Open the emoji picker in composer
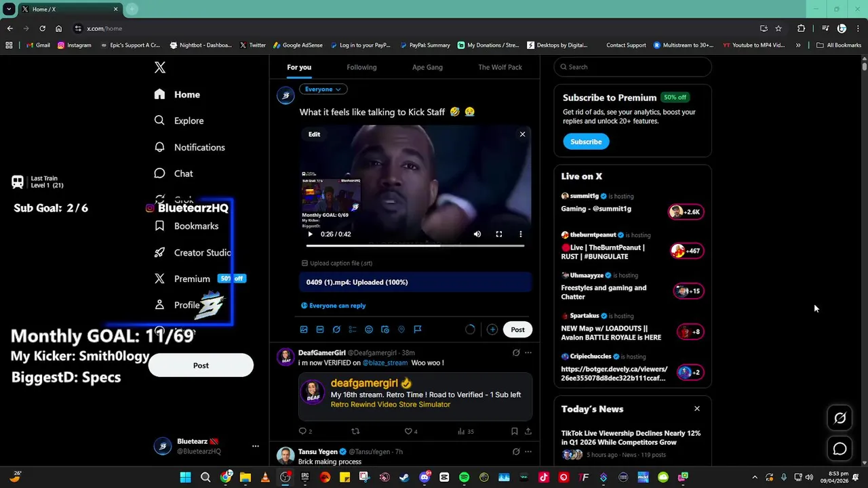 coord(369,329)
